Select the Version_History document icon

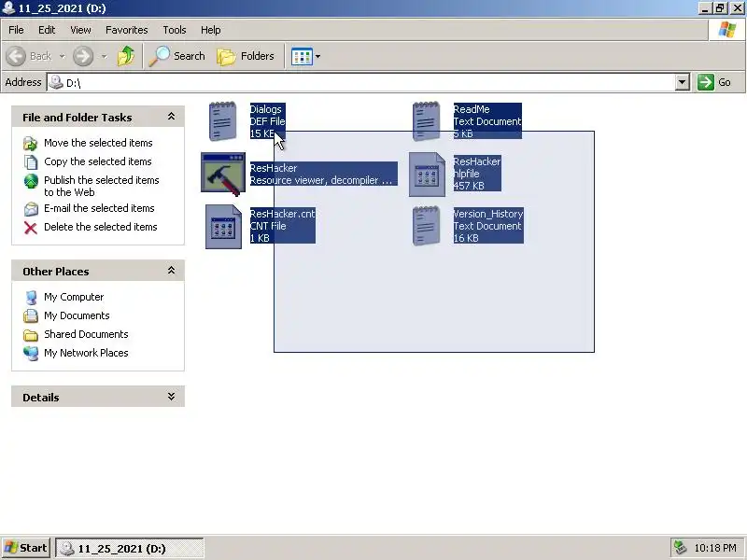[x=426, y=226]
